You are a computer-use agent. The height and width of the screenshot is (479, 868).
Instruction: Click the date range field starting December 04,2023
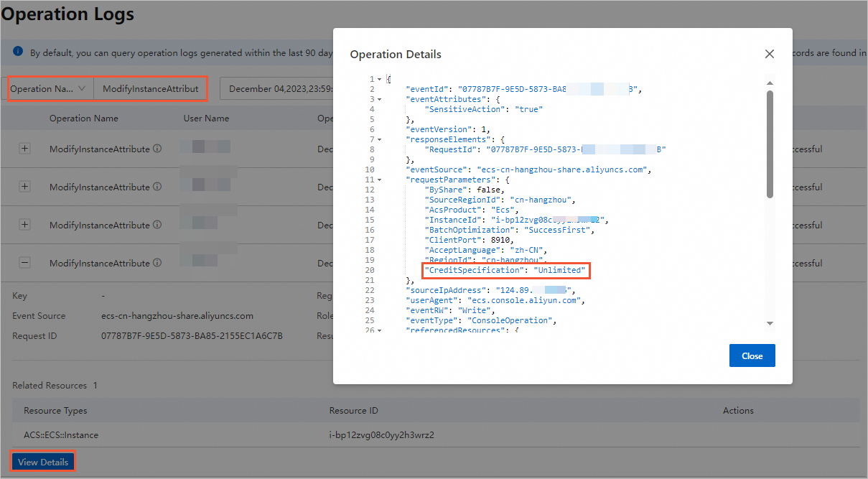click(278, 89)
